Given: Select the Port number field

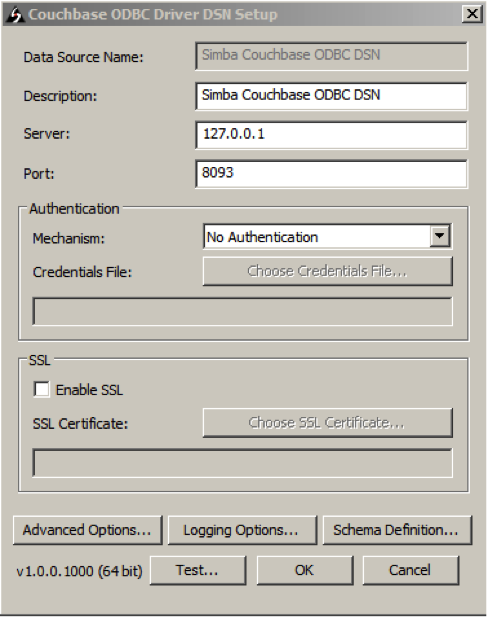Looking at the screenshot, I should 331,174.
